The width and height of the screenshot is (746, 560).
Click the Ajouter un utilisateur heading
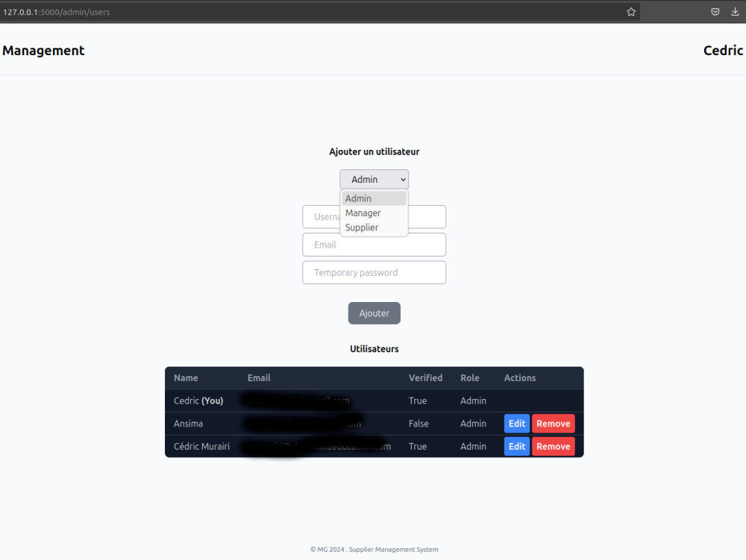[x=374, y=151]
